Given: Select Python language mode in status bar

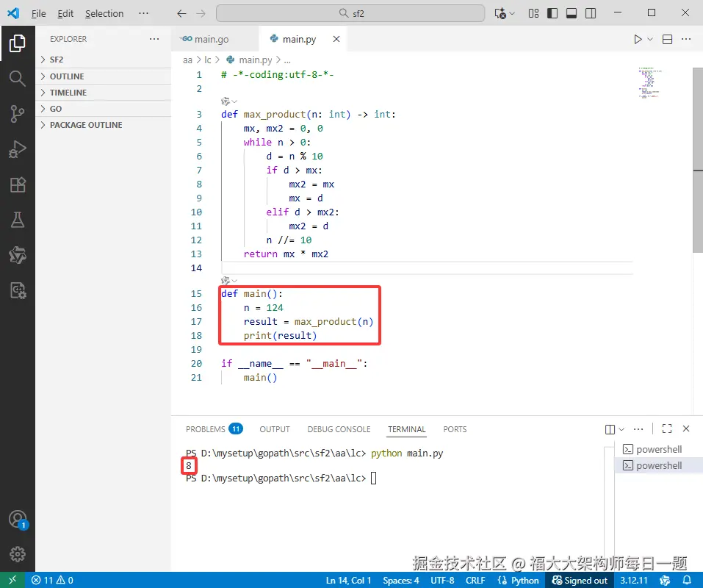Looking at the screenshot, I should click(519, 581).
